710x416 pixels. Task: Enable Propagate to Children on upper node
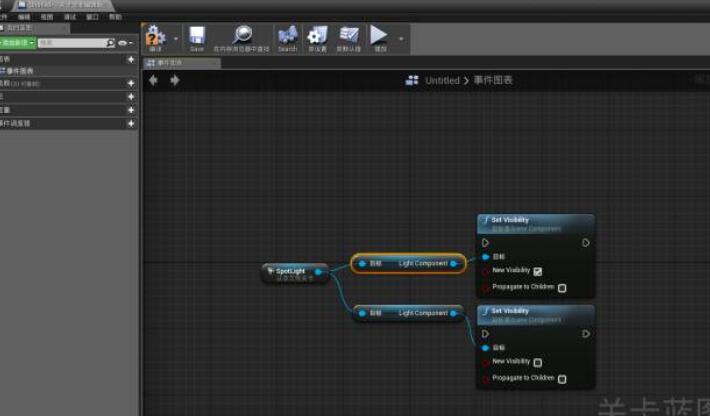pyautogui.click(x=562, y=288)
